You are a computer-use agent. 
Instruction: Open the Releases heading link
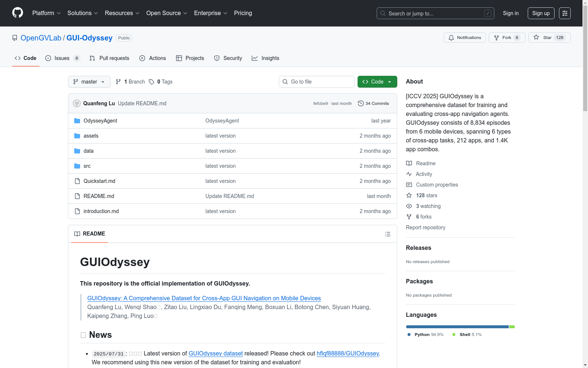click(x=419, y=248)
